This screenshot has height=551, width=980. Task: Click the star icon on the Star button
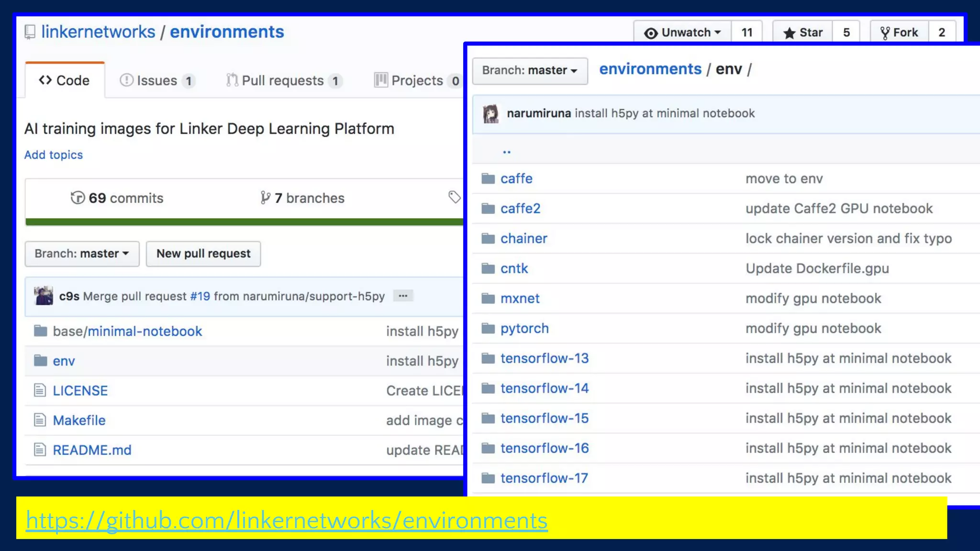[789, 33]
